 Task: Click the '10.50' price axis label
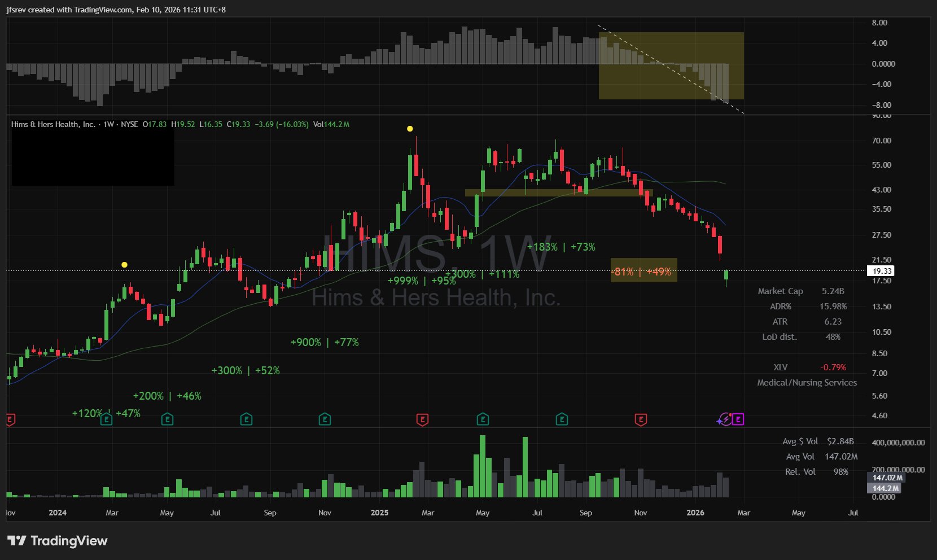tap(882, 332)
